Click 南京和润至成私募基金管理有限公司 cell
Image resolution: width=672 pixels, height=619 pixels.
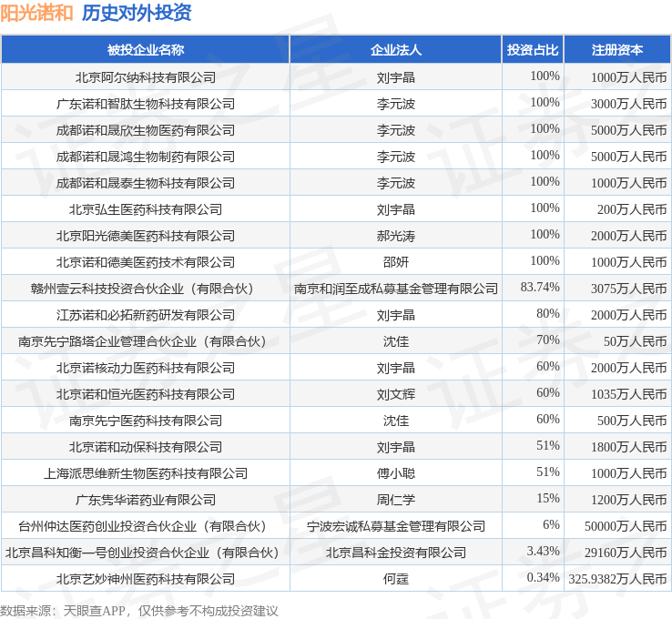tap(395, 289)
